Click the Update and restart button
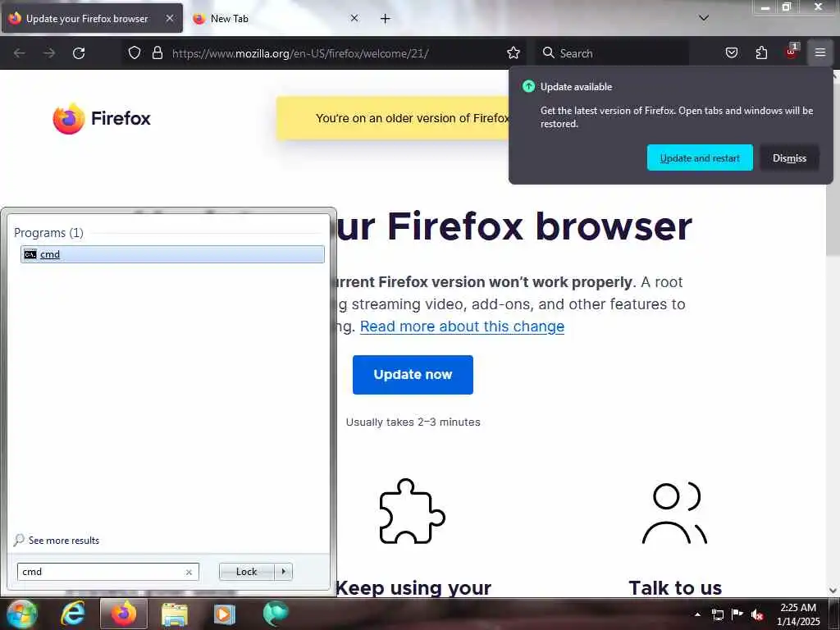The image size is (840, 630). click(x=700, y=158)
